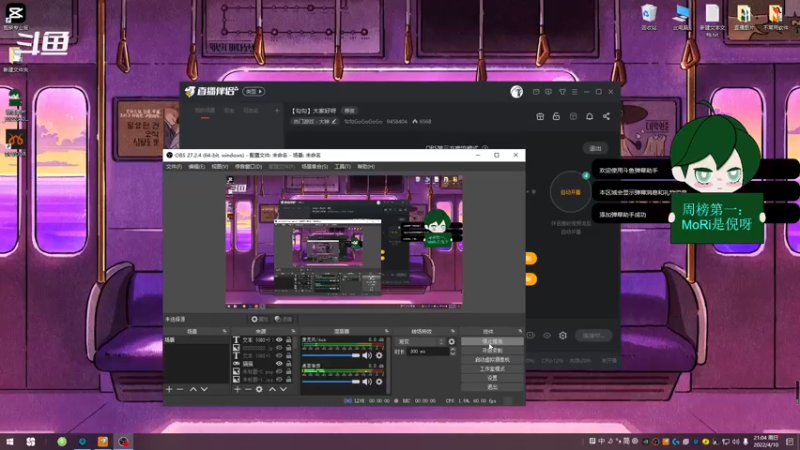Open the Docks (D) menu in OBS
This screenshot has height=450, width=800.
[248, 167]
